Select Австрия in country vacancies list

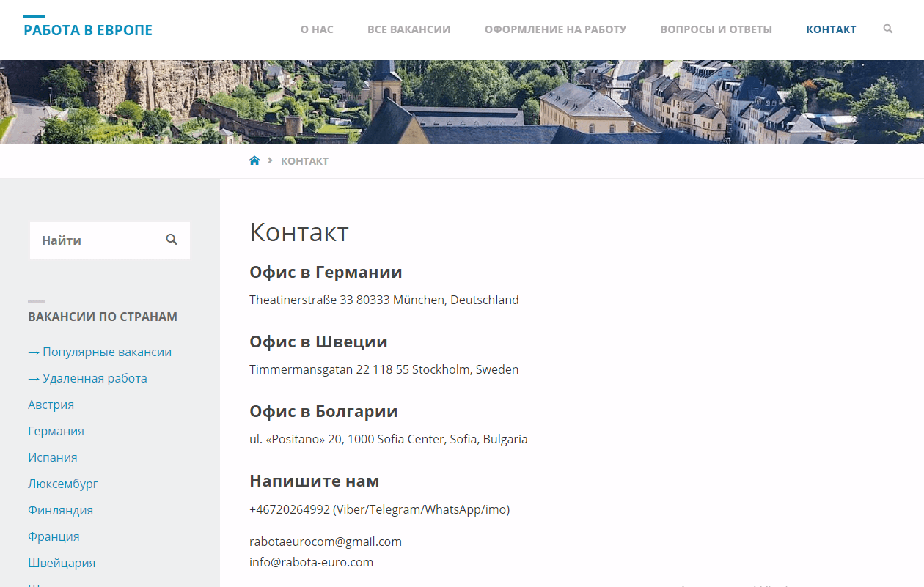(51, 405)
